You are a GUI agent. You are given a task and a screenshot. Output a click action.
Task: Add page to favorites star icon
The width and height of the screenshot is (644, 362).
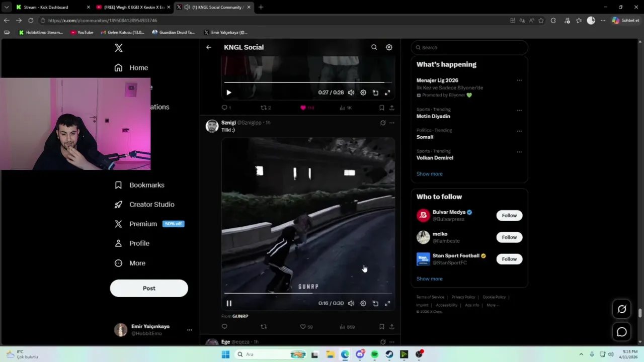point(541,20)
